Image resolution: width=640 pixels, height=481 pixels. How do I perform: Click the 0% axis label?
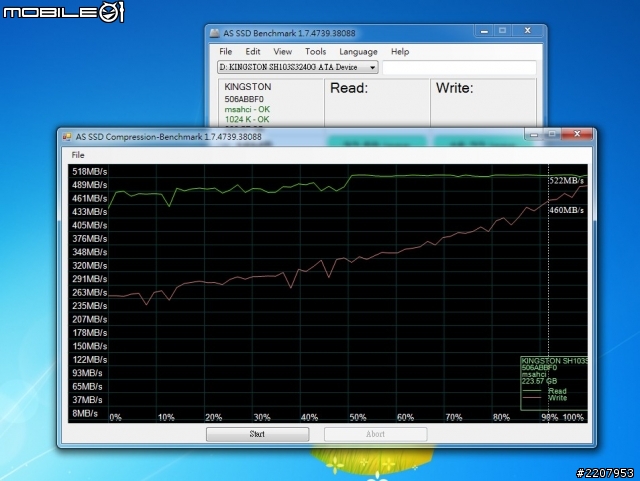(116, 417)
